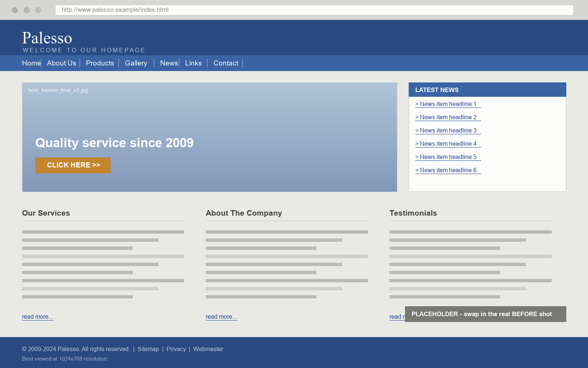The width and height of the screenshot is (588, 368).
Task: Click the About The Company heading
Action: coord(244,213)
